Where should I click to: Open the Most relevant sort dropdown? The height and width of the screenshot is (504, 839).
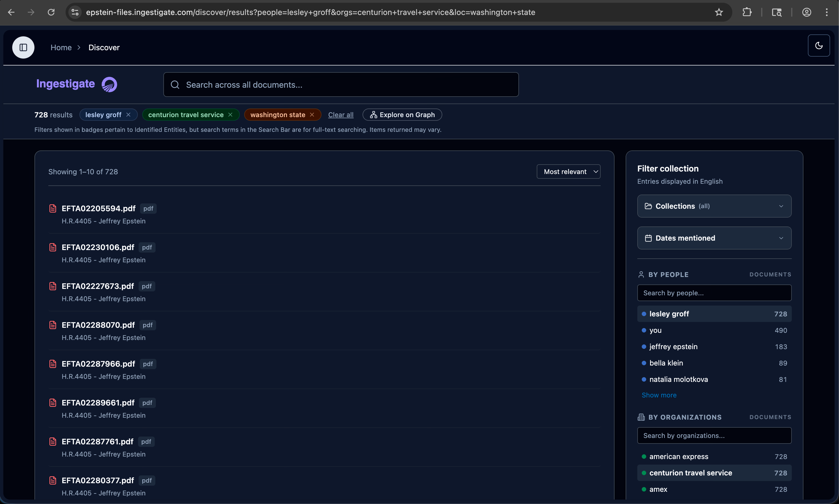point(568,172)
